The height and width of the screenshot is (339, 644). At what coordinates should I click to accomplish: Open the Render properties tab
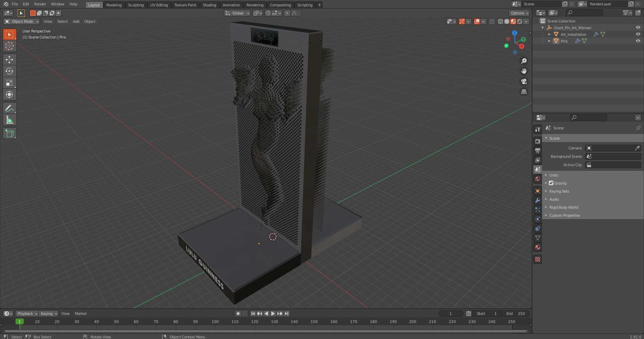click(538, 141)
